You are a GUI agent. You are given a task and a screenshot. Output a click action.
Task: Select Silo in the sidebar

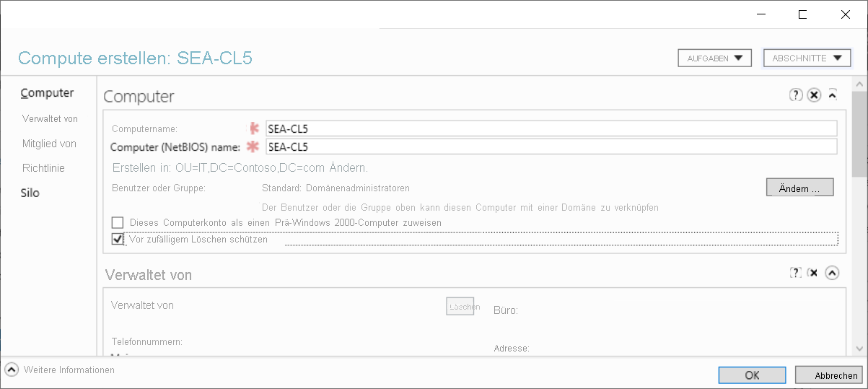click(30, 193)
